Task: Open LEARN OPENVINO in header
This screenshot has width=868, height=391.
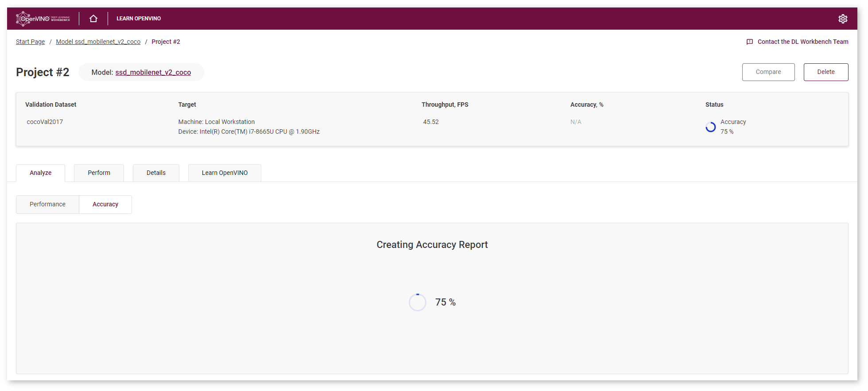Action: point(139,19)
